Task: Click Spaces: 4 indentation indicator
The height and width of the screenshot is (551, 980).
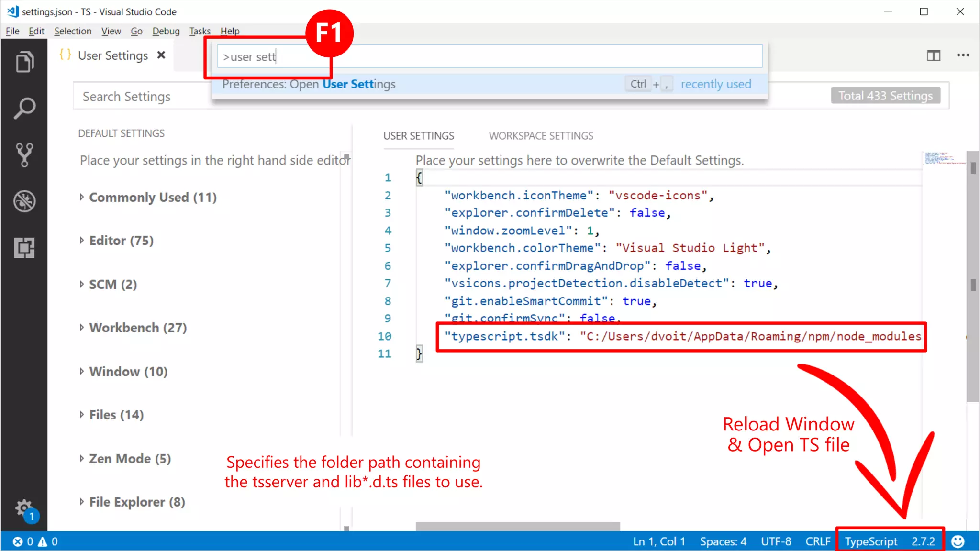Action: [x=723, y=541]
